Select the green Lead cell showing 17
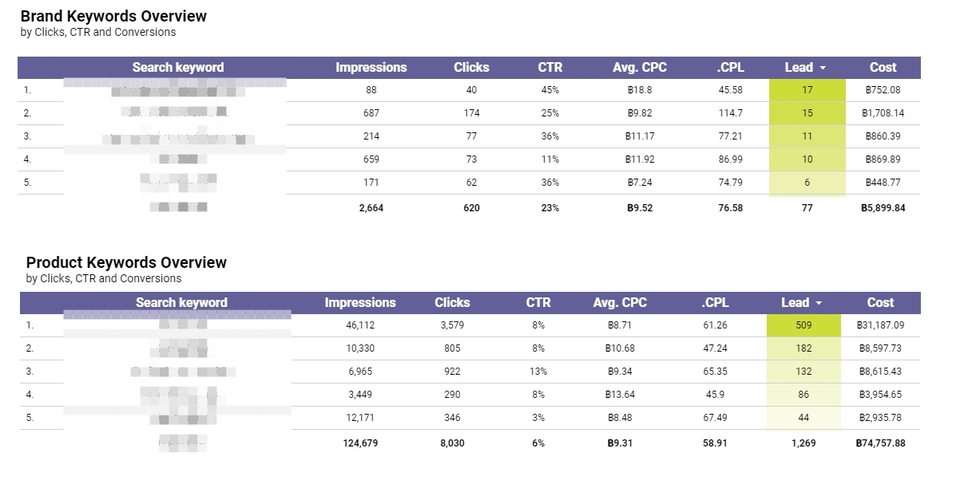Image resolution: width=960 pixels, height=480 pixels. pos(807,90)
